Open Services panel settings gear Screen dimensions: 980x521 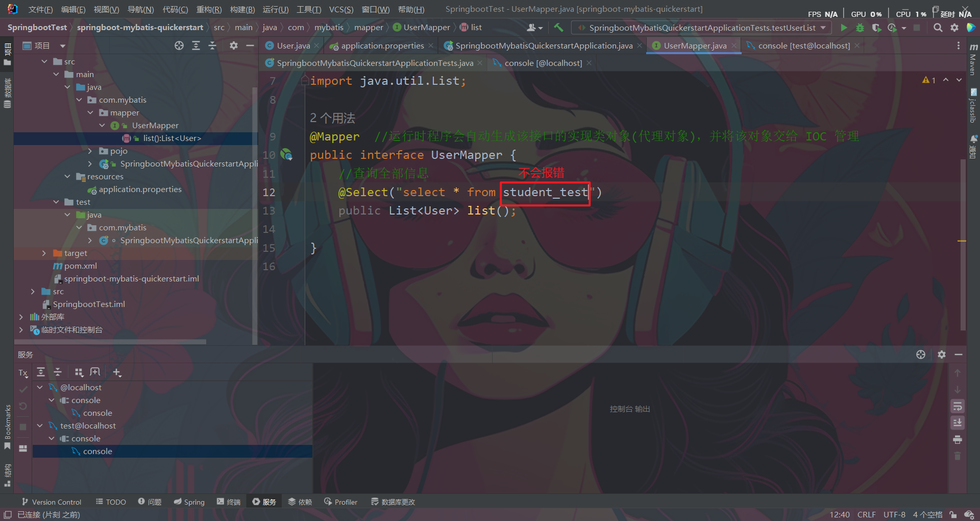tap(942, 354)
